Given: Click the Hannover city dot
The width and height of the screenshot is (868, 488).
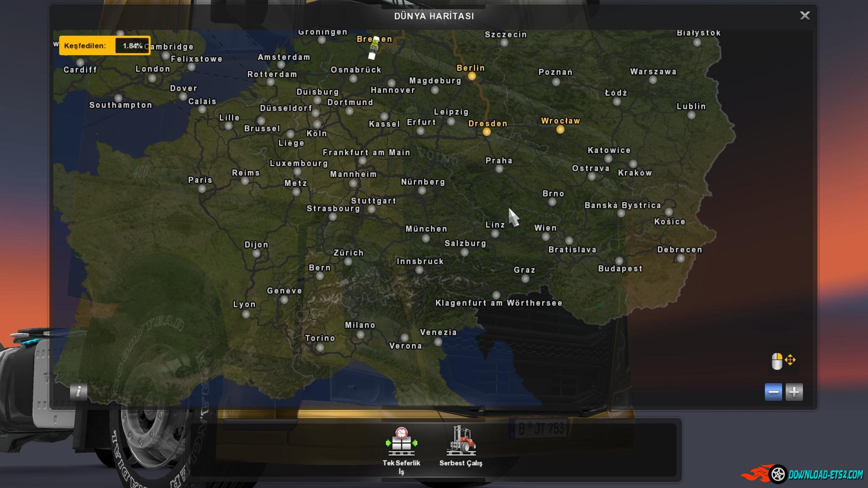Looking at the screenshot, I should 392,83.
